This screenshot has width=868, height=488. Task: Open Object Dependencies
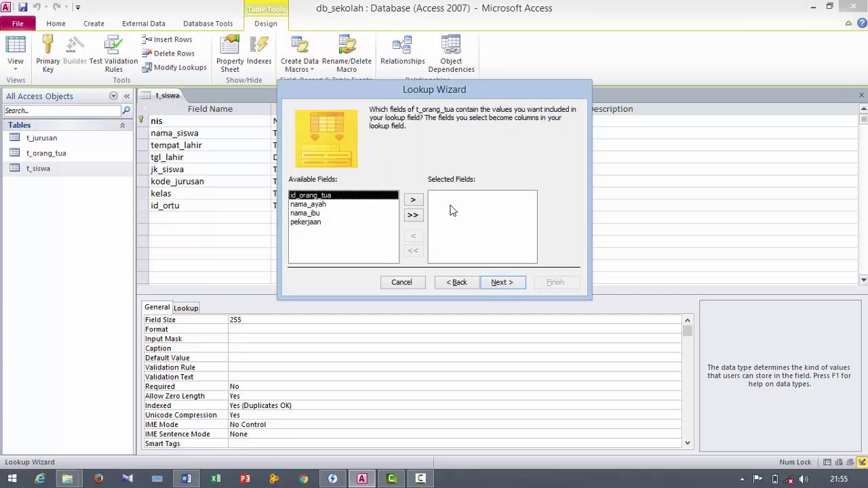pos(451,54)
